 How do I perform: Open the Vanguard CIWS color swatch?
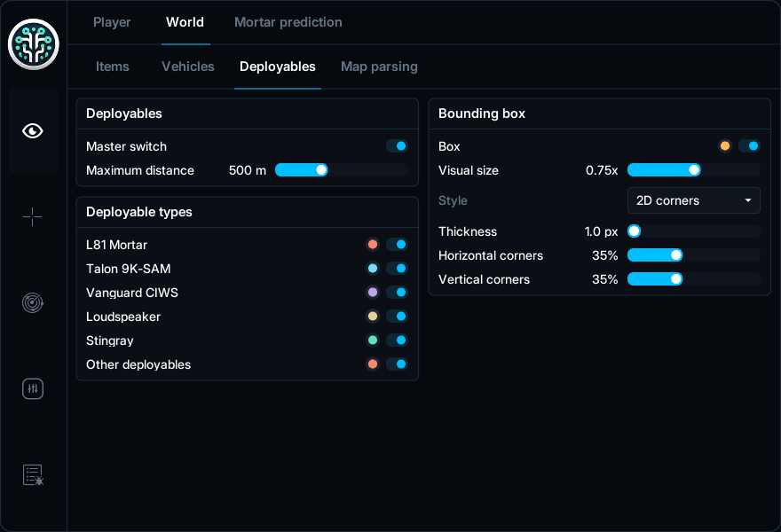click(x=373, y=292)
